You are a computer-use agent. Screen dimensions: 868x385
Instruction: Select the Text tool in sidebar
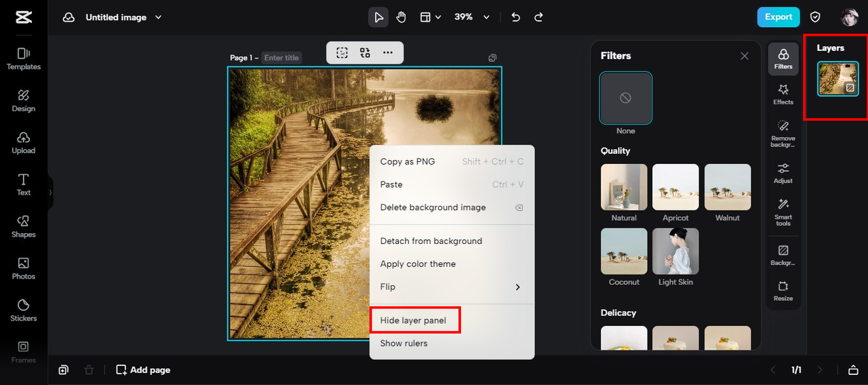tap(24, 184)
